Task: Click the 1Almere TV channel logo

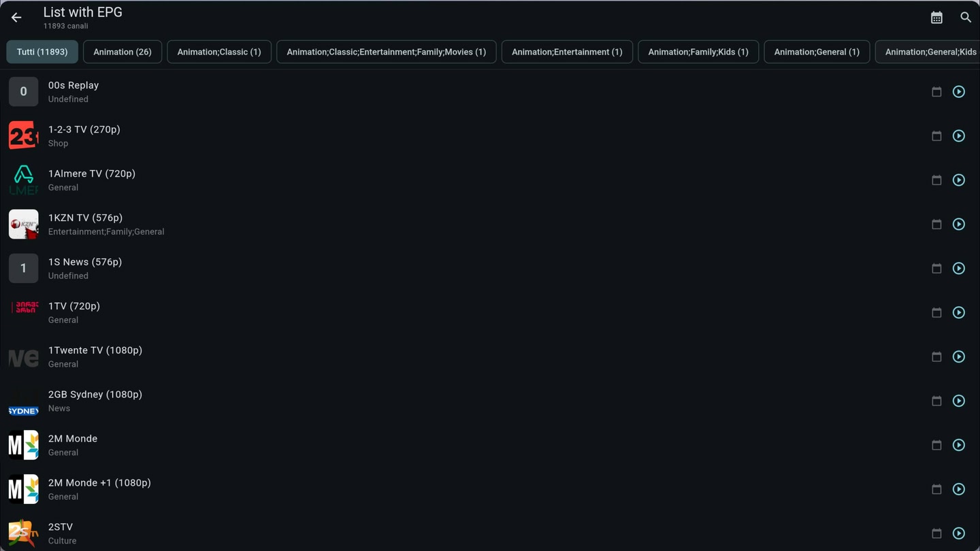Action: coord(23,180)
